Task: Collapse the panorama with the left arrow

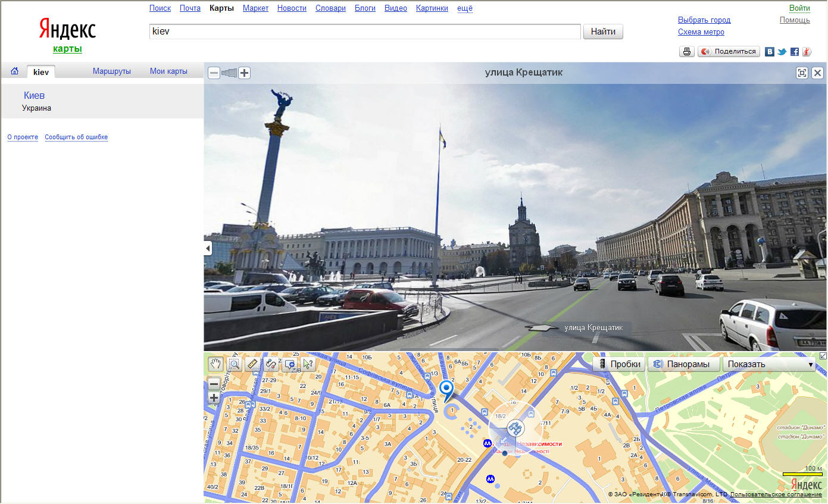Action: 207,248
